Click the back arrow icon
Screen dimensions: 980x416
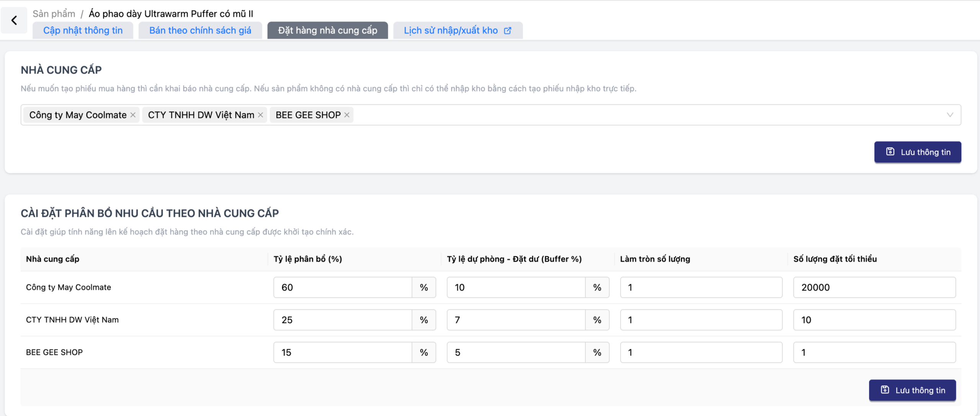(14, 20)
